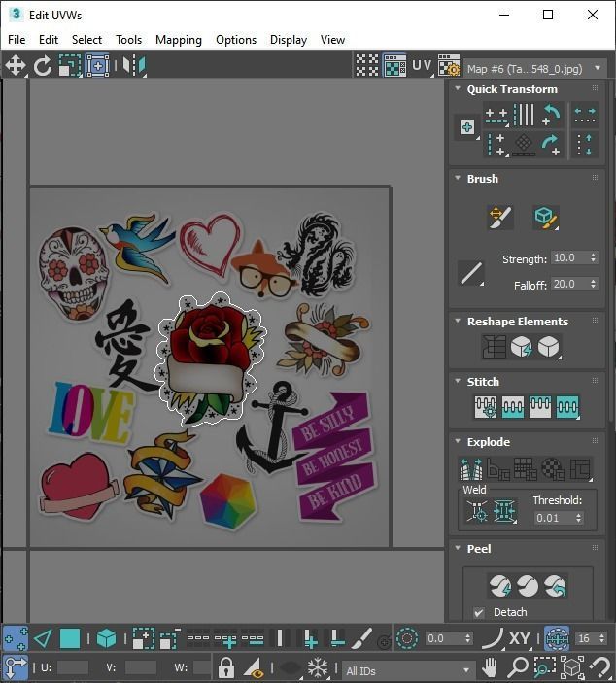Select the Scale selected subobject tool
Screen dimensions: 616x683
[x=70, y=66]
